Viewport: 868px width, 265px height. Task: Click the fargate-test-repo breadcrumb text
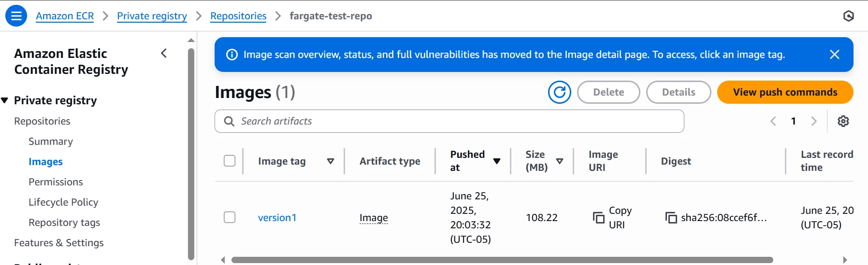[331, 16]
